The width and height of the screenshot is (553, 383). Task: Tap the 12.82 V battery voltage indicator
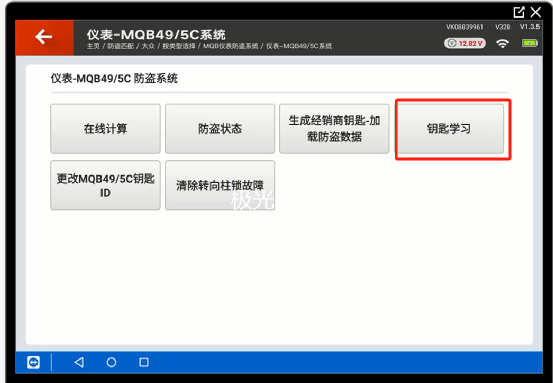(x=465, y=43)
